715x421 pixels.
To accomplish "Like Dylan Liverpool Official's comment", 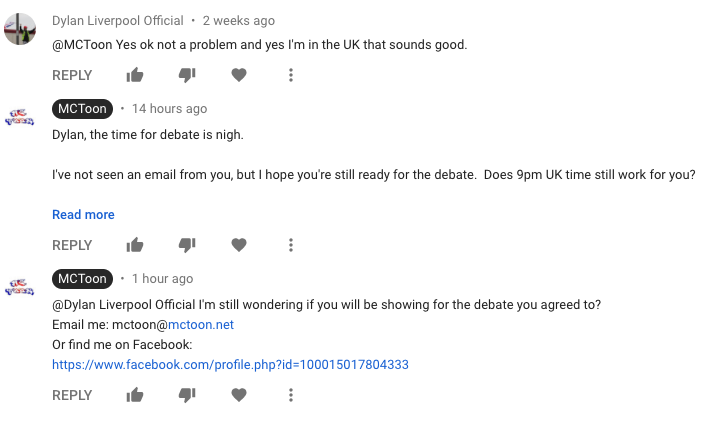I will point(135,75).
